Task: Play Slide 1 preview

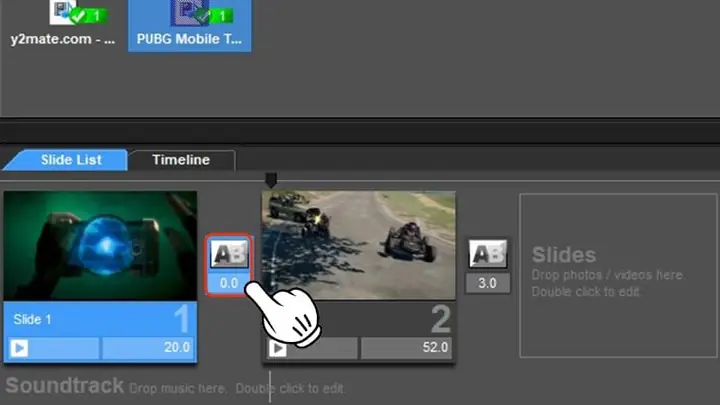Action: click(19, 348)
